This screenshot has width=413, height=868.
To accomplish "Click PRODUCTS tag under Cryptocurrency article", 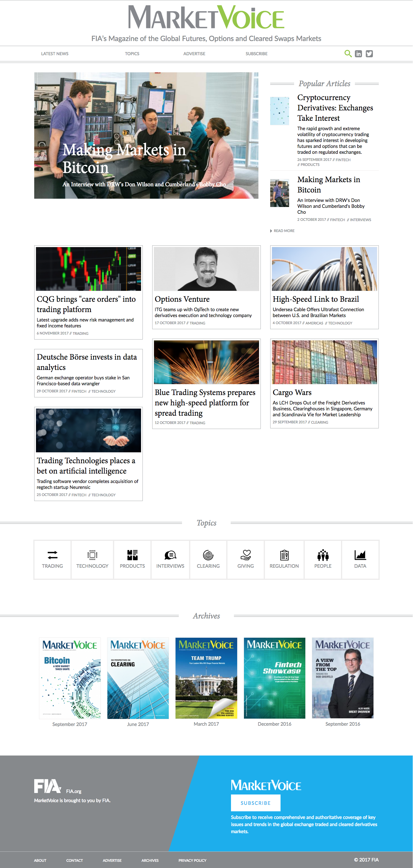I will tap(310, 165).
